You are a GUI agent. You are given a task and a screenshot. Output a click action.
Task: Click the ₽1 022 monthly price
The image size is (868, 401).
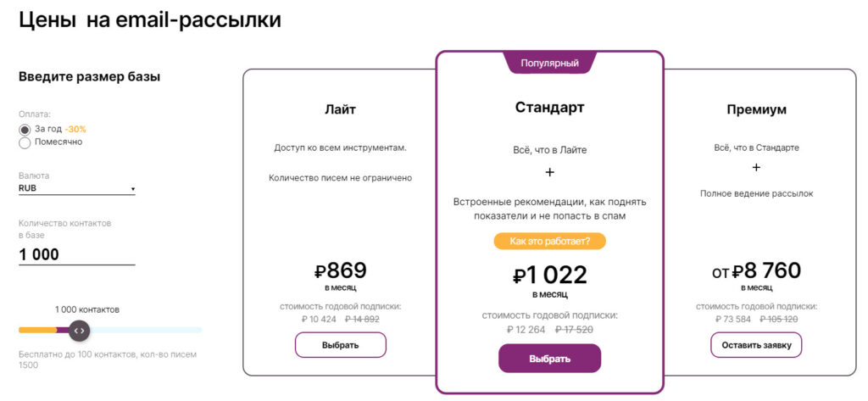[x=549, y=276]
